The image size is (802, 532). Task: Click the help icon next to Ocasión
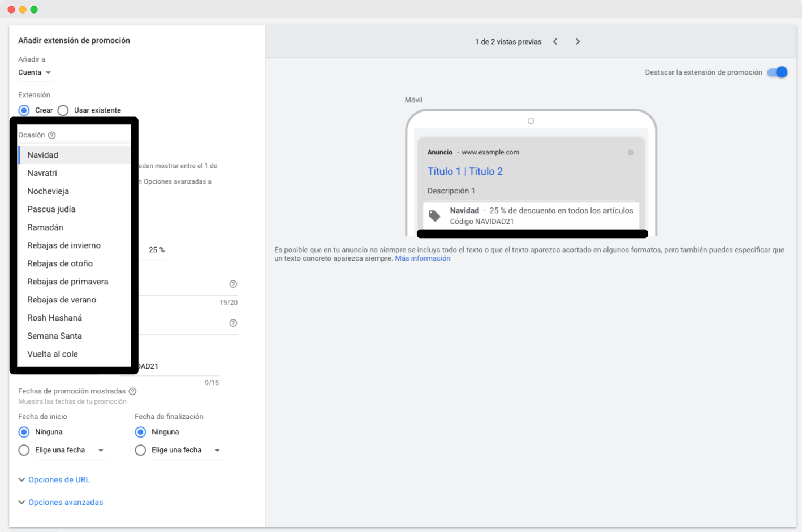52,135
